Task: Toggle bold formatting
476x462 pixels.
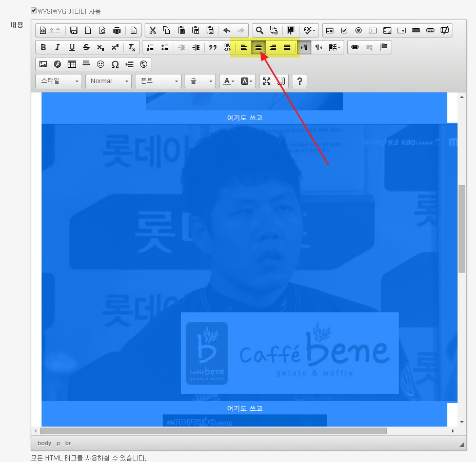Action: tap(43, 48)
